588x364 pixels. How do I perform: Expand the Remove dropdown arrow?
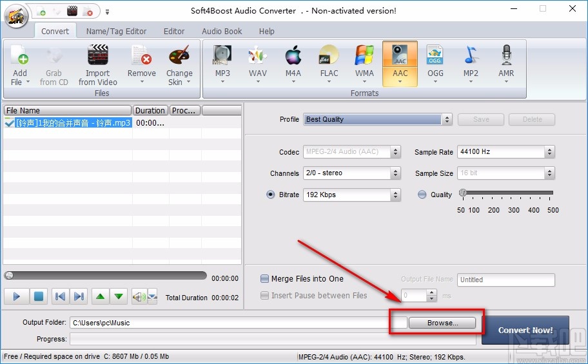[x=142, y=82]
